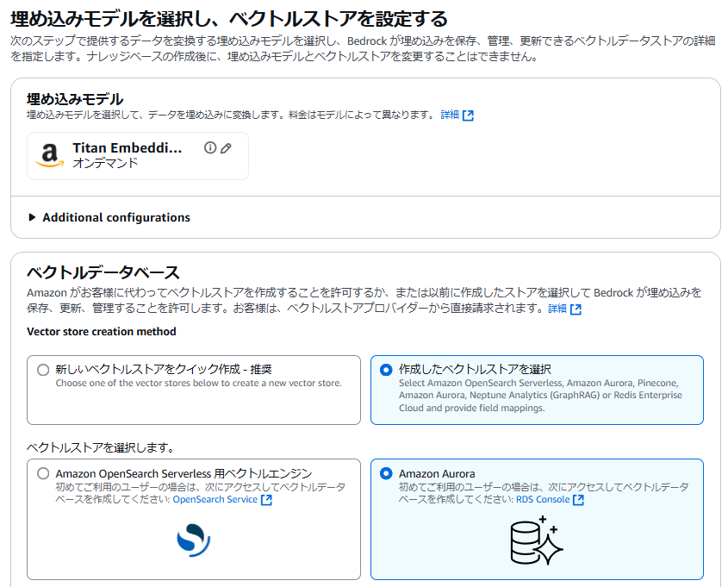Click the OpenSearch logo in the vector engine card
Viewport: 728px width, 587px height.
tap(194, 540)
